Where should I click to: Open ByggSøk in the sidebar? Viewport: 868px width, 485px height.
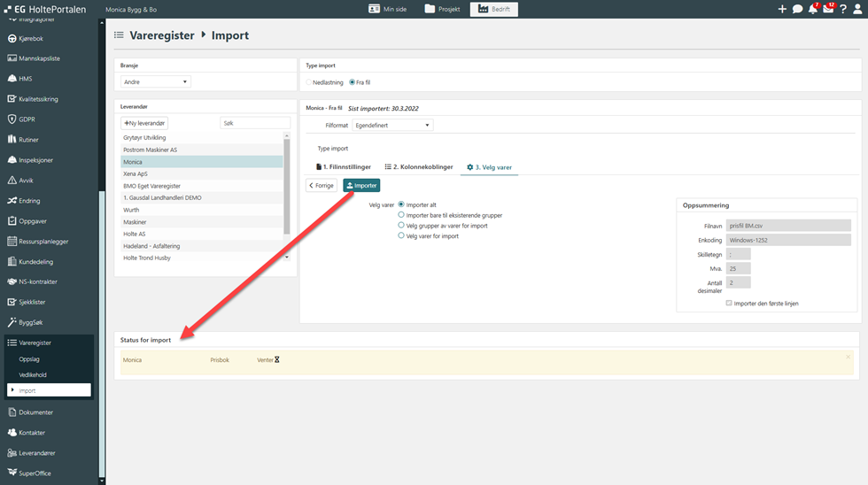tap(35, 322)
